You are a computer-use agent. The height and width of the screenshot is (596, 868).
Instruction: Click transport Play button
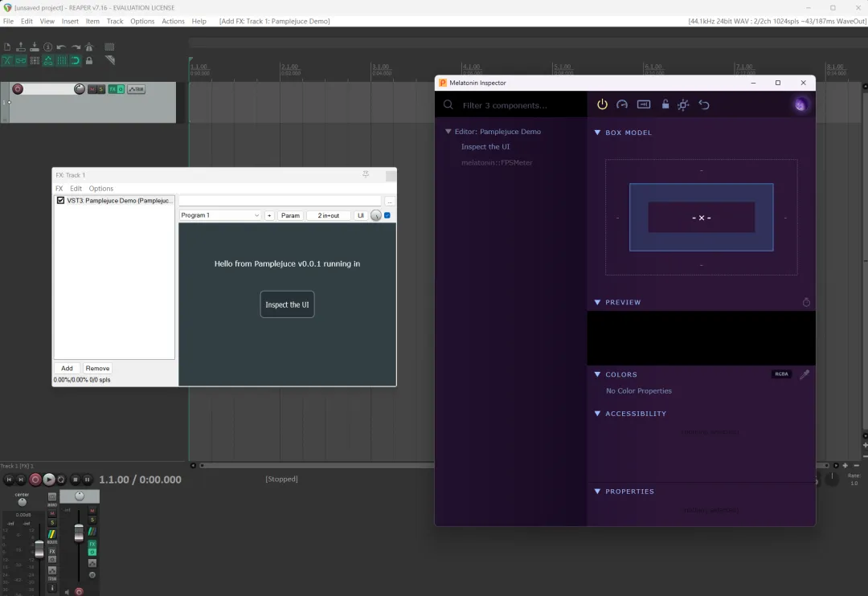tap(49, 480)
